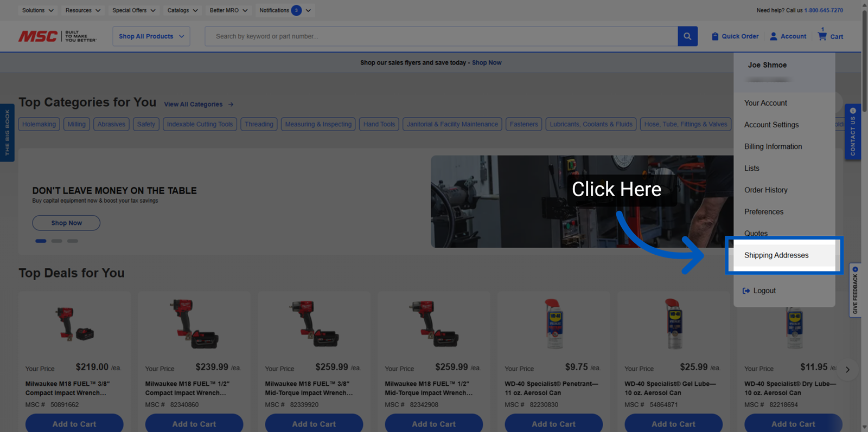Open Quick Order clipboard icon
Screen dimensions: 868x432
(715, 36)
